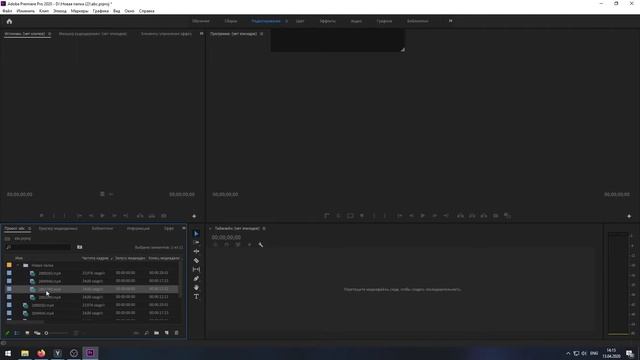The image size is (640, 360).
Task: Click the Overwrite icon in Source monitor
Action: coord(152,216)
